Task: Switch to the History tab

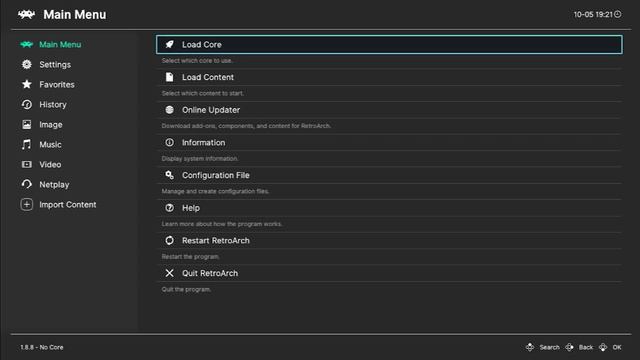Action: pyautogui.click(x=53, y=104)
